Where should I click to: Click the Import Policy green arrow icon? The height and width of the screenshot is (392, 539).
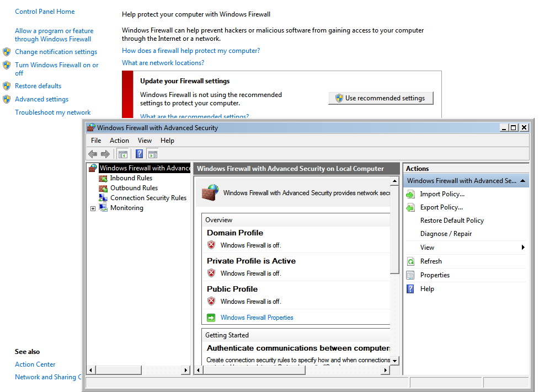410,195
